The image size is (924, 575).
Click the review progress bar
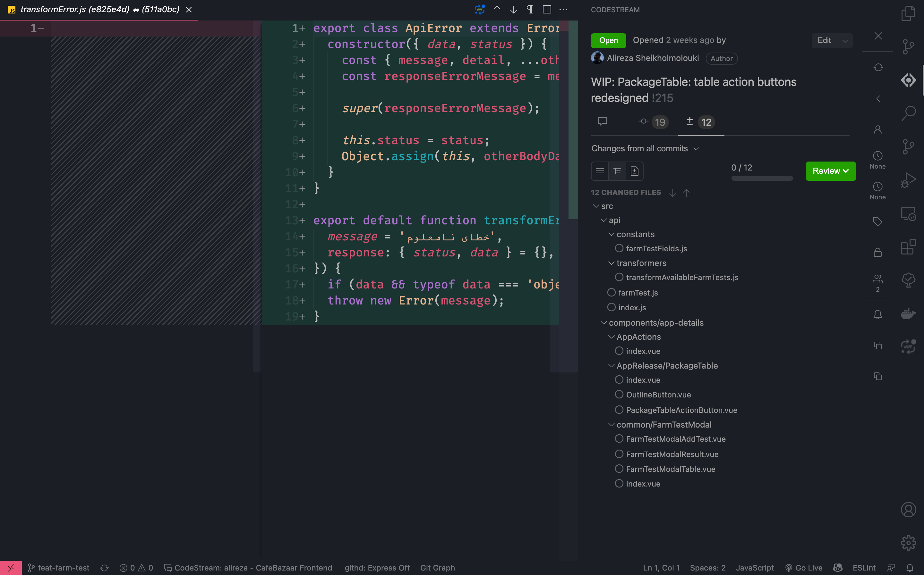pos(762,178)
